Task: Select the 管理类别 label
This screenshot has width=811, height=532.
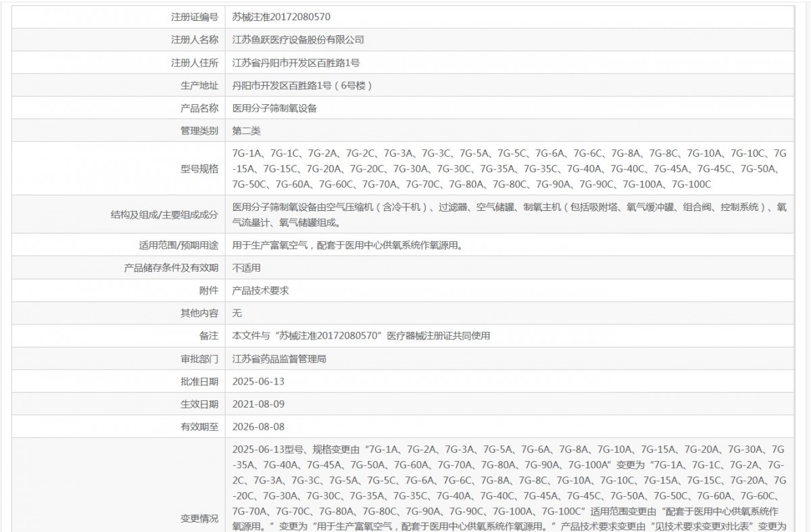Action: coord(199,131)
